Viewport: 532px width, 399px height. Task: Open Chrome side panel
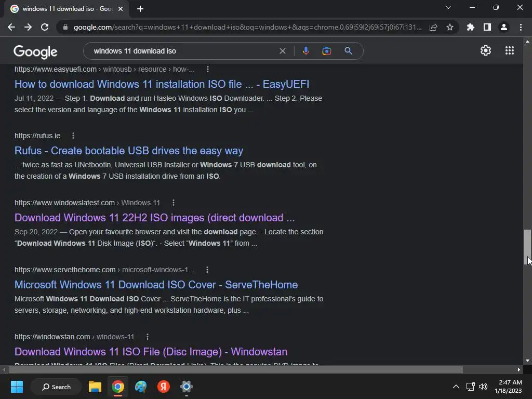pos(487,27)
